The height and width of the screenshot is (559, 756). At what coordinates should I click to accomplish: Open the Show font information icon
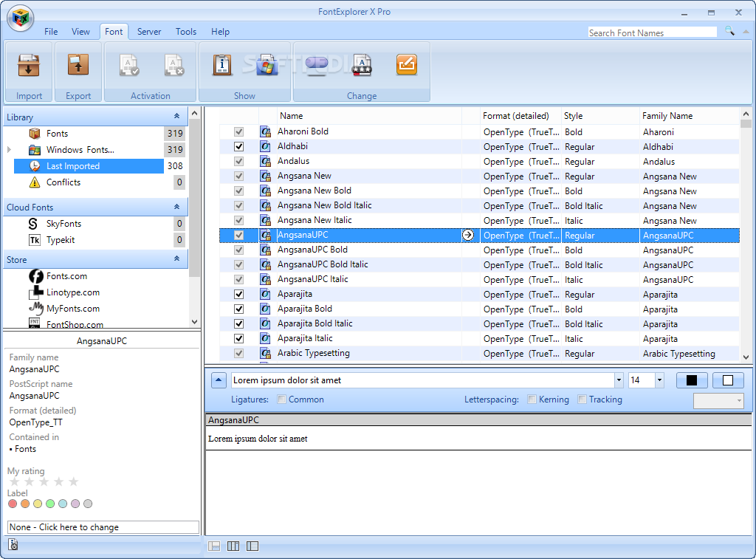coord(221,66)
